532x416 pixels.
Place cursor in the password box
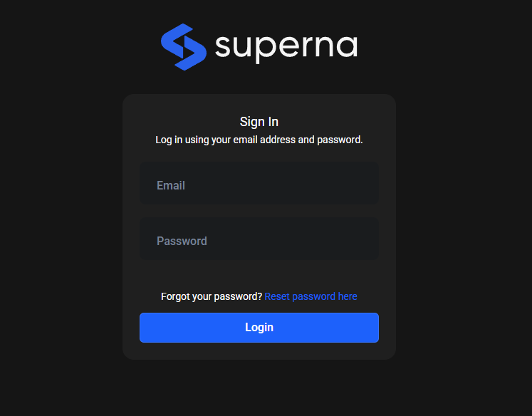click(259, 241)
